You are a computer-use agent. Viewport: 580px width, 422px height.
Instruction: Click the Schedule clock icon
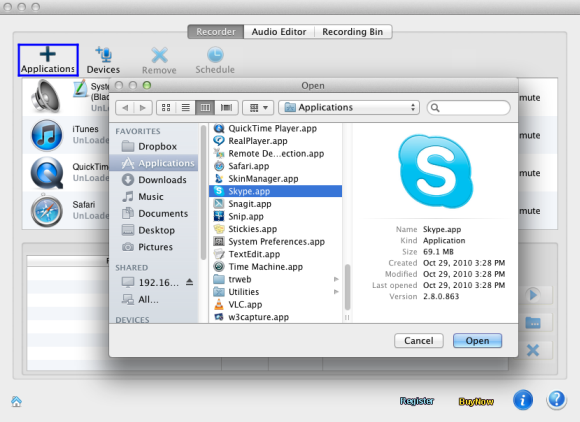click(x=215, y=55)
